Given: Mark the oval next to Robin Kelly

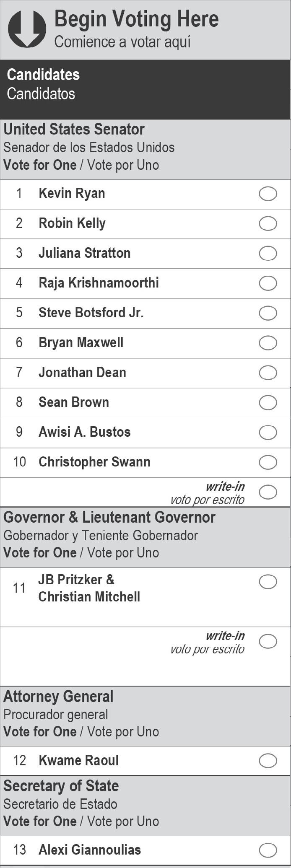Looking at the screenshot, I should pyautogui.click(x=268, y=223).
